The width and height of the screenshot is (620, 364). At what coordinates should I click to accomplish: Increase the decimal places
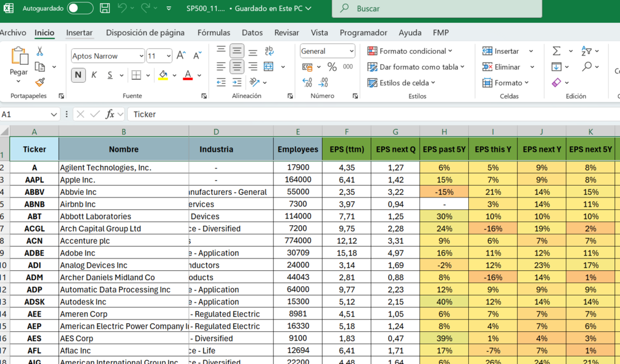click(307, 82)
